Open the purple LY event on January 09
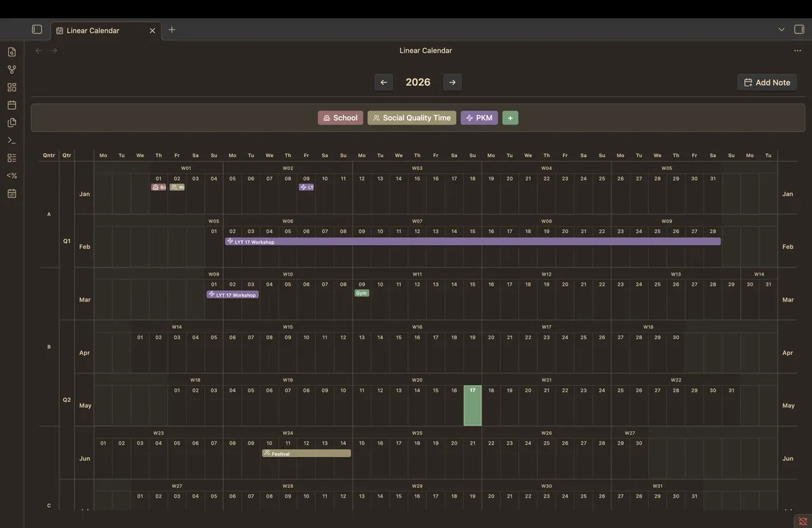 [x=307, y=187]
